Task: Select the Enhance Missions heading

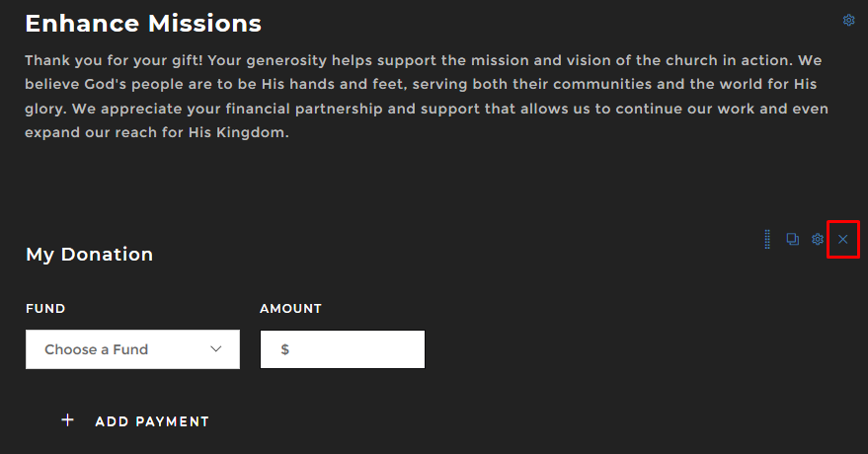Action: (x=143, y=23)
